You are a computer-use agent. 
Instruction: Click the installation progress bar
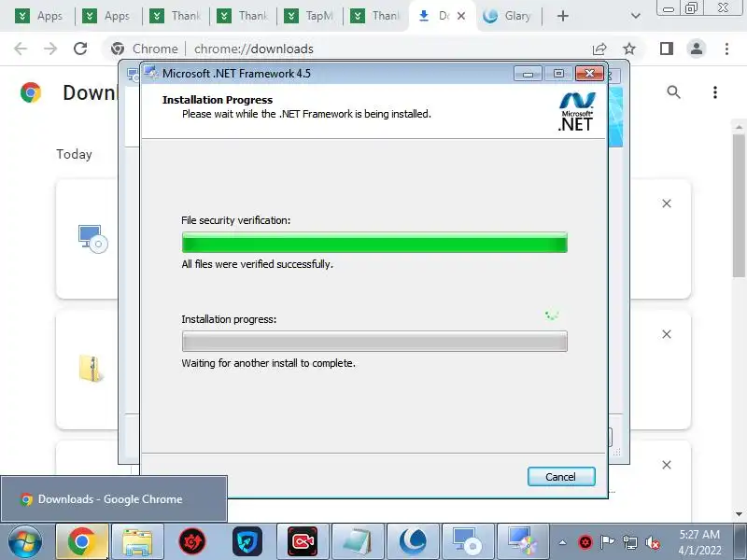[374, 342]
